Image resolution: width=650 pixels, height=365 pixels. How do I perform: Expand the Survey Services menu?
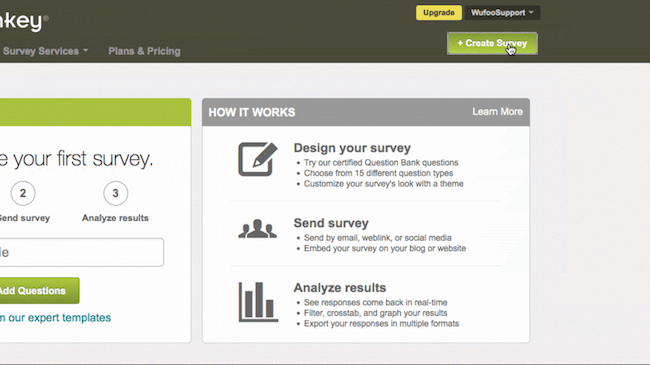(45, 51)
